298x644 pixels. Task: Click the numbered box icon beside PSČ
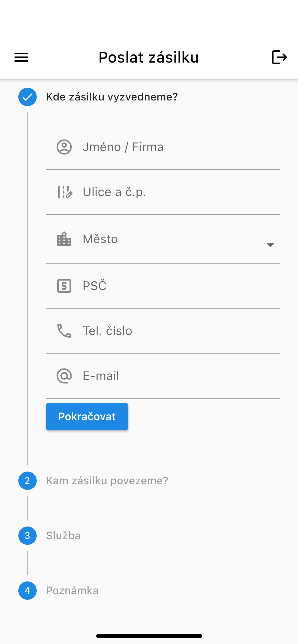[x=64, y=286]
